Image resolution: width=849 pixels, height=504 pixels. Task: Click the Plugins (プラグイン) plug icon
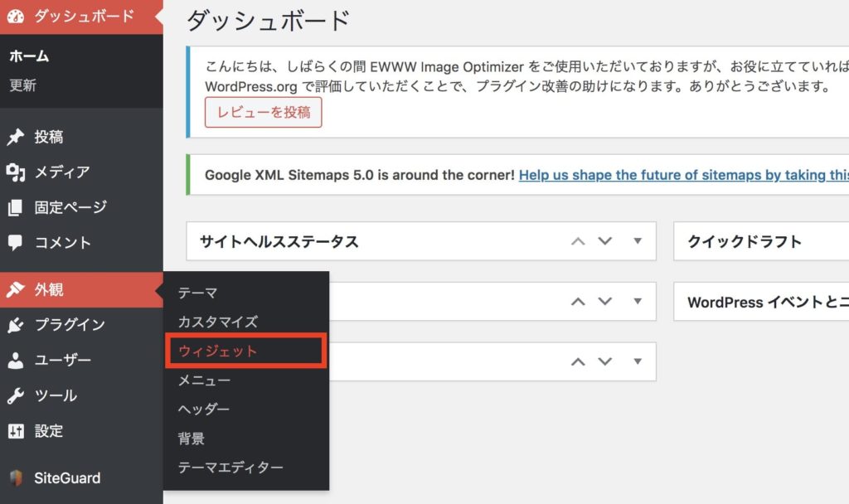pyautogui.click(x=15, y=325)
